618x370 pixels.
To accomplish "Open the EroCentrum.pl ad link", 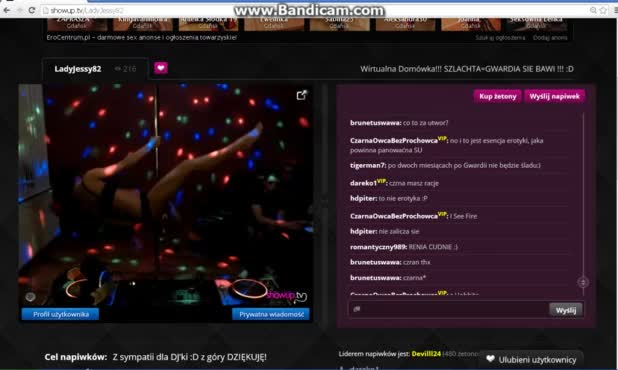I will point(142,37).
